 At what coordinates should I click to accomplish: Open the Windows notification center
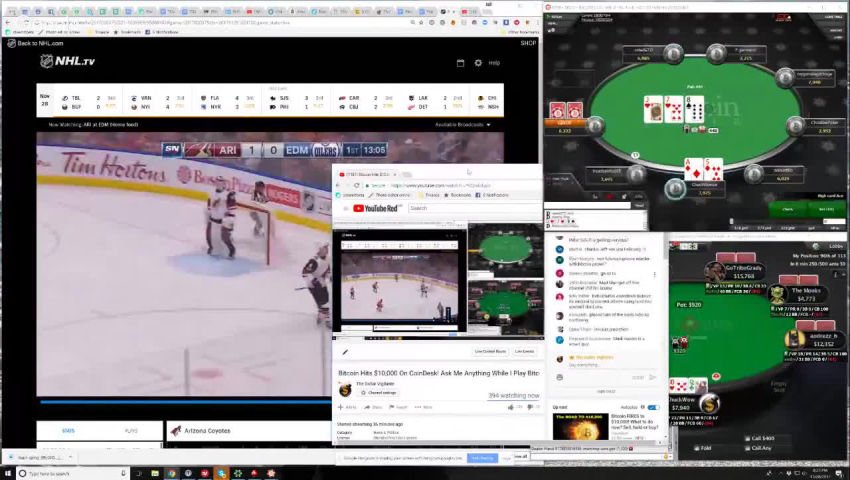point(839,473)
